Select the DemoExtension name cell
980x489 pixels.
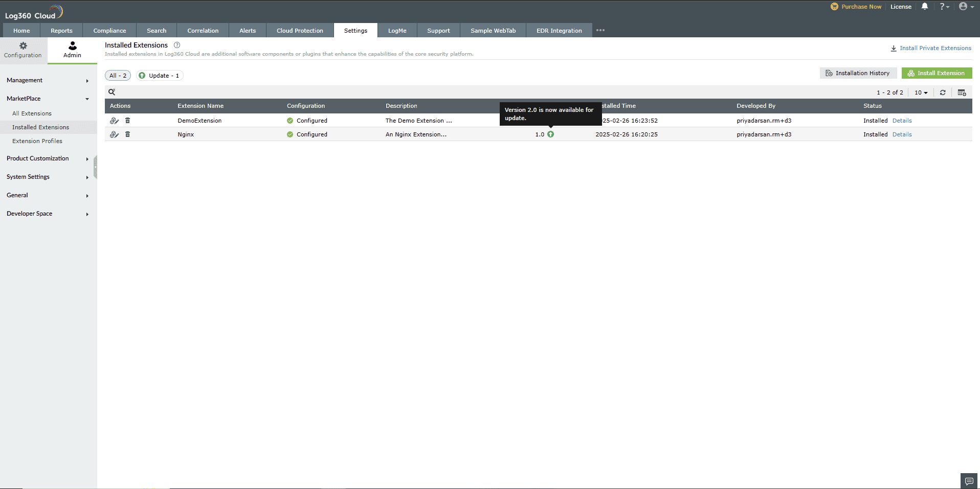tap(199, 121)
